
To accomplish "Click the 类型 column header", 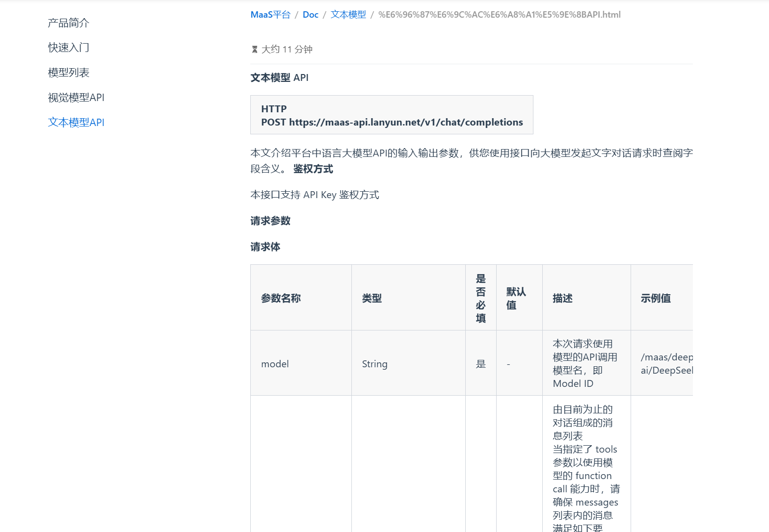I will [x=371, y=298].
